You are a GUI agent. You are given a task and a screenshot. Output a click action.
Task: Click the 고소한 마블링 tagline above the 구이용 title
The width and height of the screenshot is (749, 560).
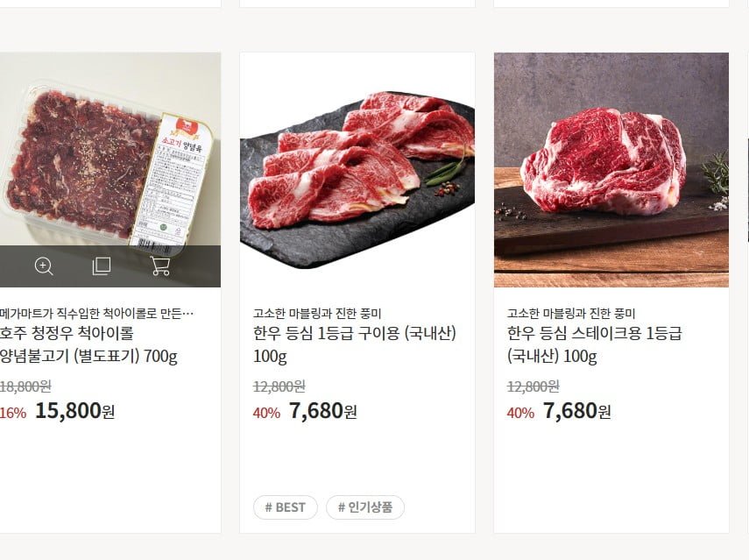(x=317, y=313)
